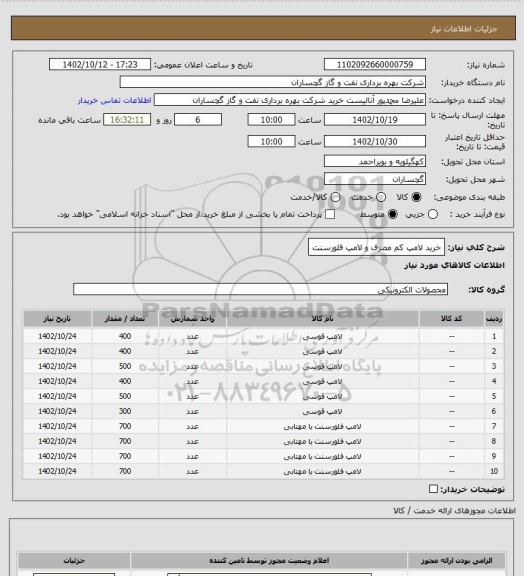Click the ردیف column header
This screenshot has width=524, height=576.
tap(494, 319)
